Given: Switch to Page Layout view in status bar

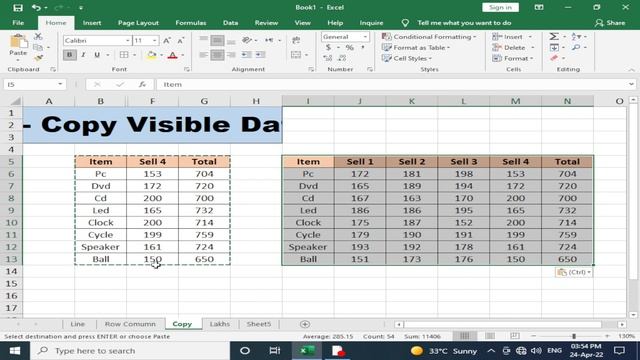Looking at the screenshot, I should click(x=490, y=336).
